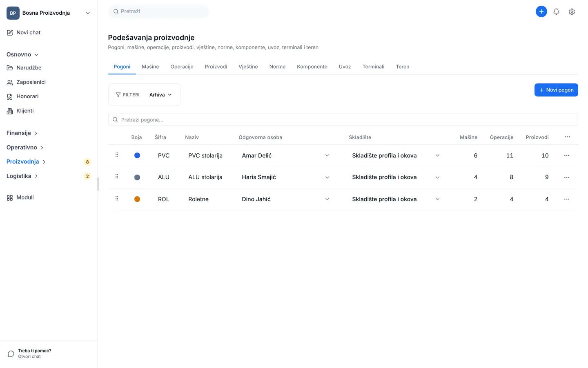Click the blue color dot of PVC

coord(137,155)
